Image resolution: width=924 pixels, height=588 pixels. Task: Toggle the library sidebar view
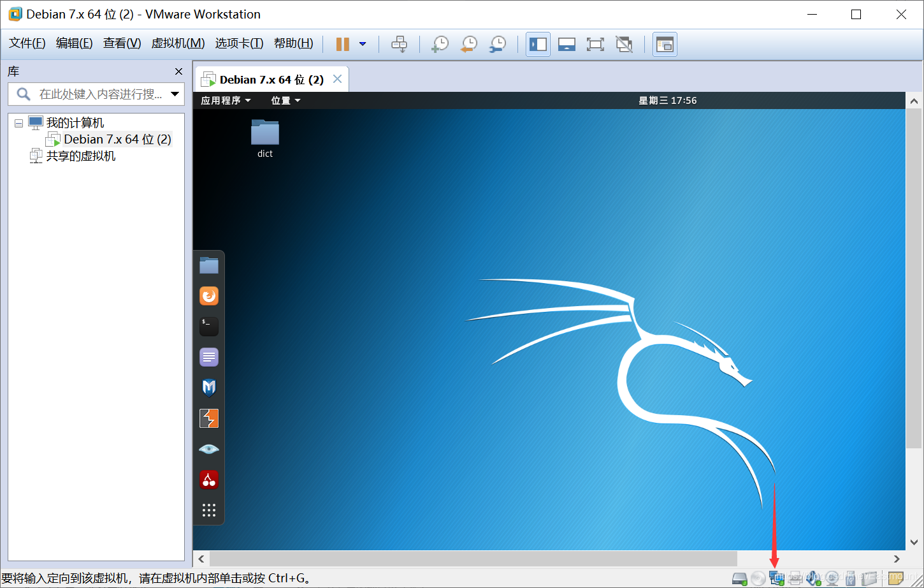tap(538, 44)
